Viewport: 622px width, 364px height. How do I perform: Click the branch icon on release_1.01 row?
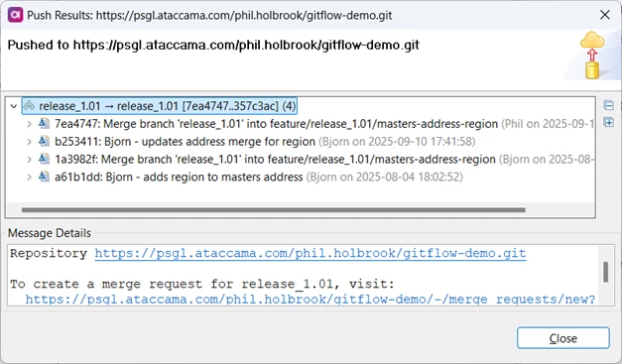click(29, 106)
